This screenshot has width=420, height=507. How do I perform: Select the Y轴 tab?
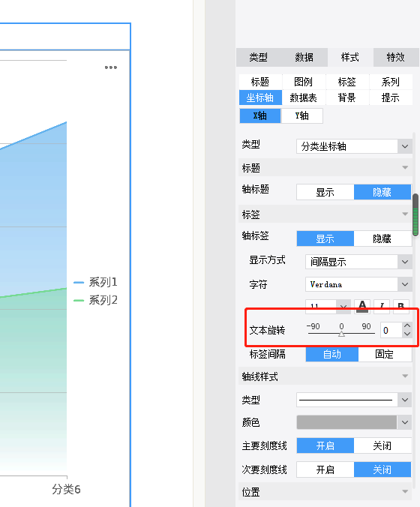302,115
